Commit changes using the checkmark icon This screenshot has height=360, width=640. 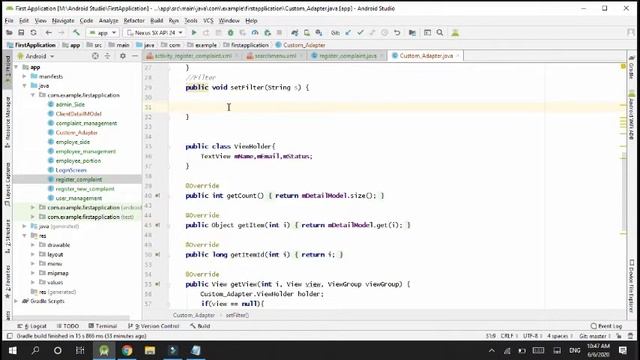pos(360,33)
